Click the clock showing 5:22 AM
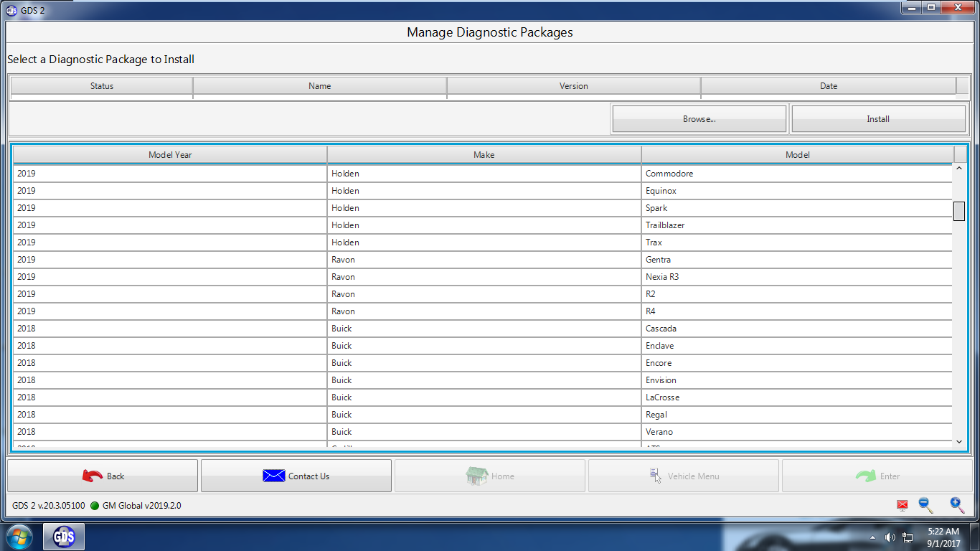980x551 pixels. pos(943,537)
